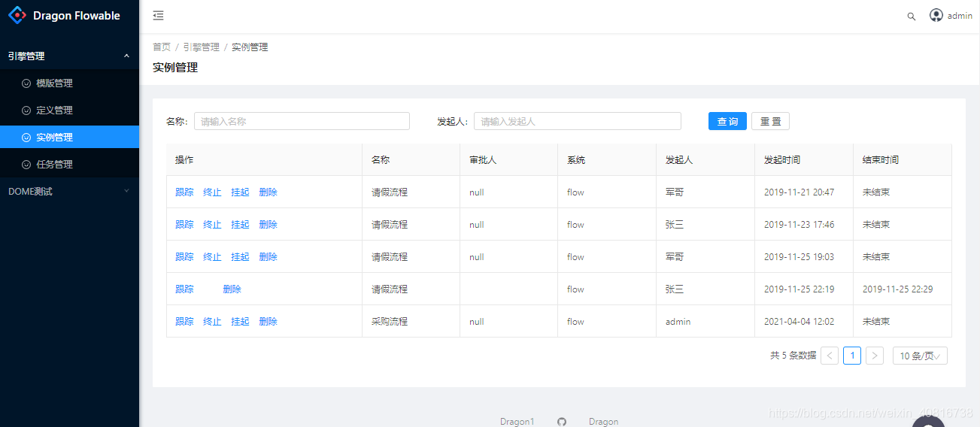Image resolution: width=980 pixels, height=427 pixels.
Task: Focus the 发起人 input field
Action: [x=578, y=121]
